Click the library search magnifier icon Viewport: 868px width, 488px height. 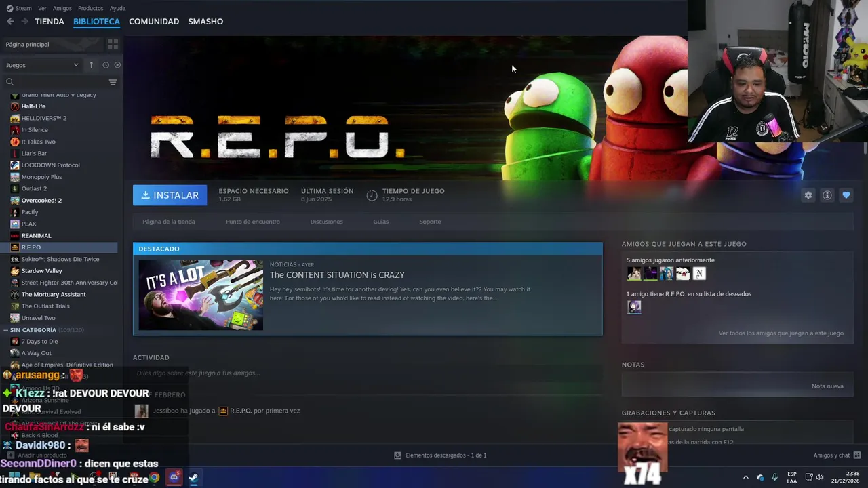(9, 82)
